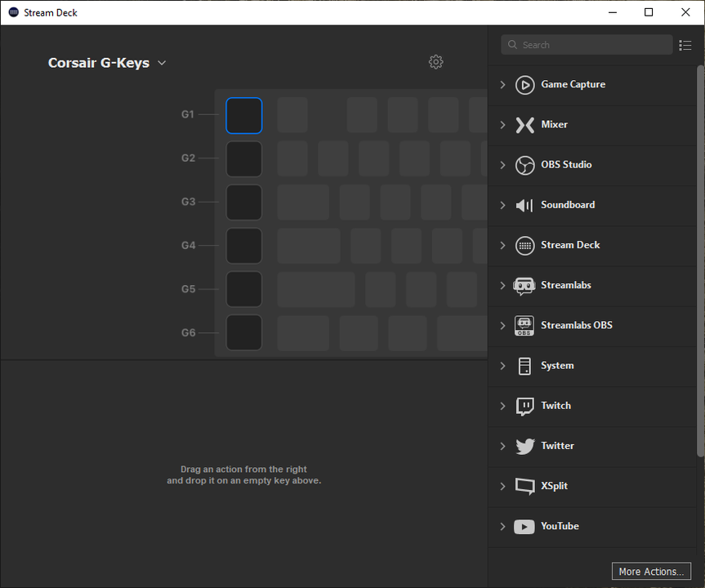The image size is (705, 588).
Task: Click the System label
Action: click(557, 366)
